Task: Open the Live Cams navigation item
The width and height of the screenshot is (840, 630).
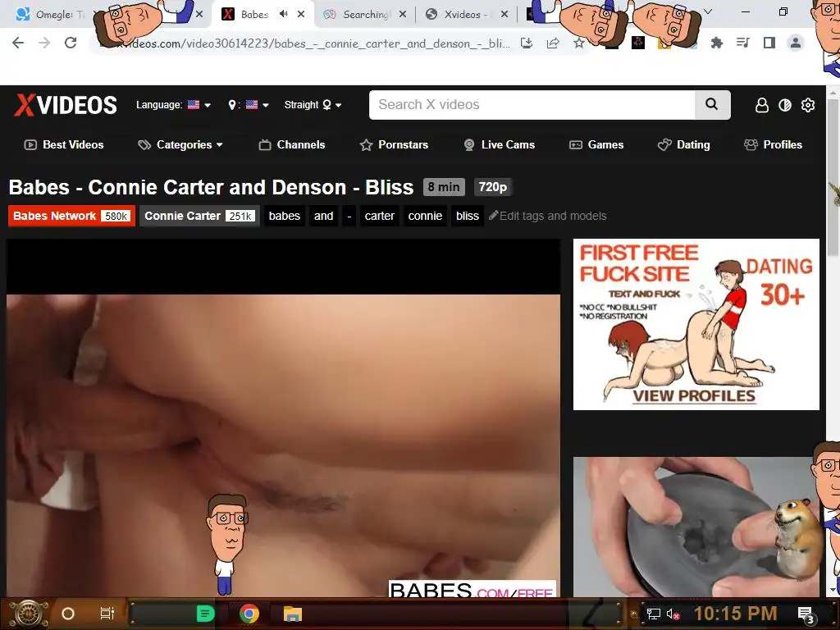Action: click(500, 144)
